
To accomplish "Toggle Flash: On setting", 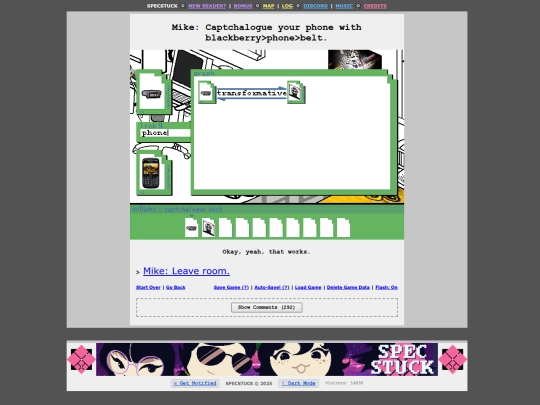I will point(386,287).
